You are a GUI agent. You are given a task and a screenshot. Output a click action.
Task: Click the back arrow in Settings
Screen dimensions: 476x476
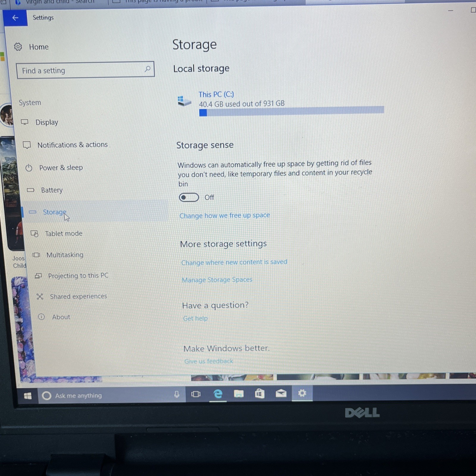(x=15, y=18)
